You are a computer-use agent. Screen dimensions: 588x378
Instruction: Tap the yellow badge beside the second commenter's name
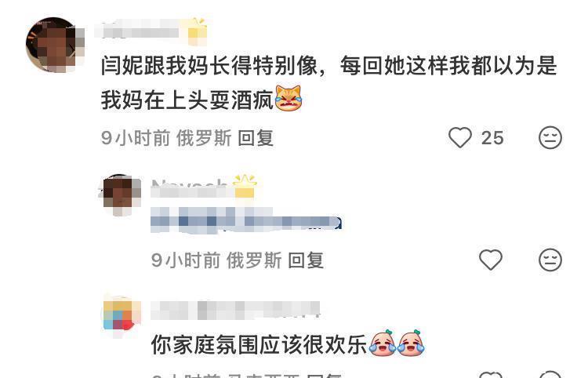tap(245, 187)
